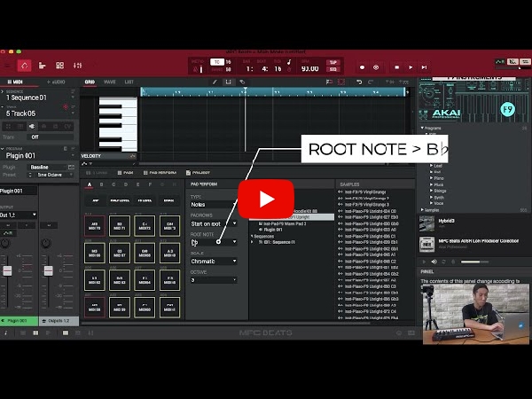Toggle the TC timing correct button
Viewport: 532px width, 399px height.
tap(217, 62)
